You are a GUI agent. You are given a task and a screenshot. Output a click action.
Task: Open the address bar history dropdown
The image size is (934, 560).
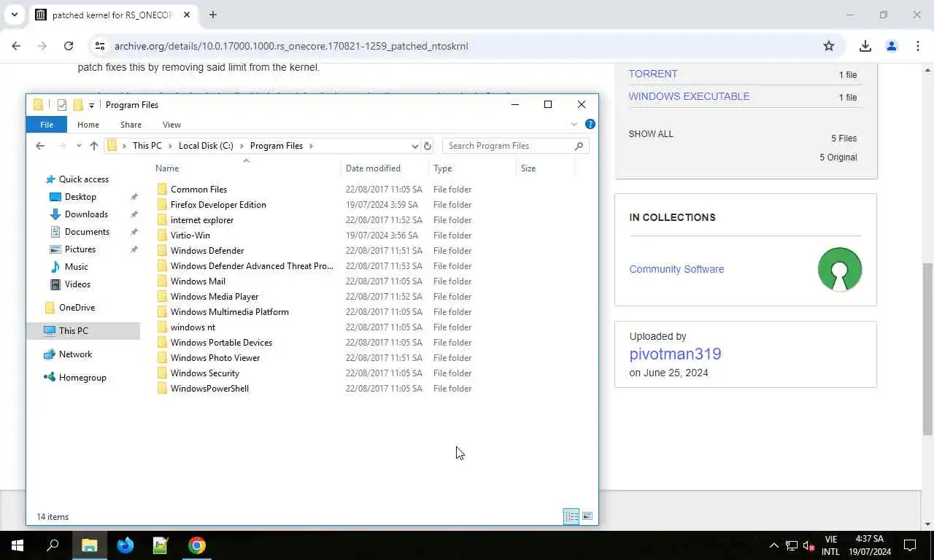[x=415, y=146]
